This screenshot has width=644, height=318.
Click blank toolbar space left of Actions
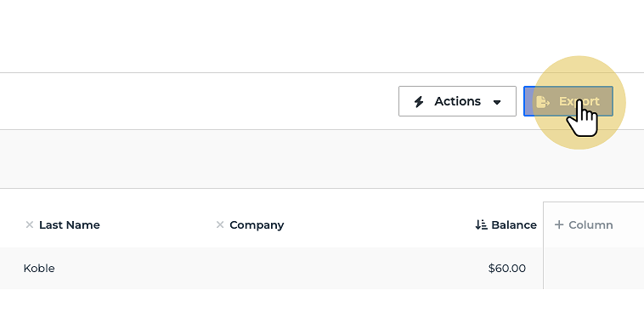[x=197, y=101]
